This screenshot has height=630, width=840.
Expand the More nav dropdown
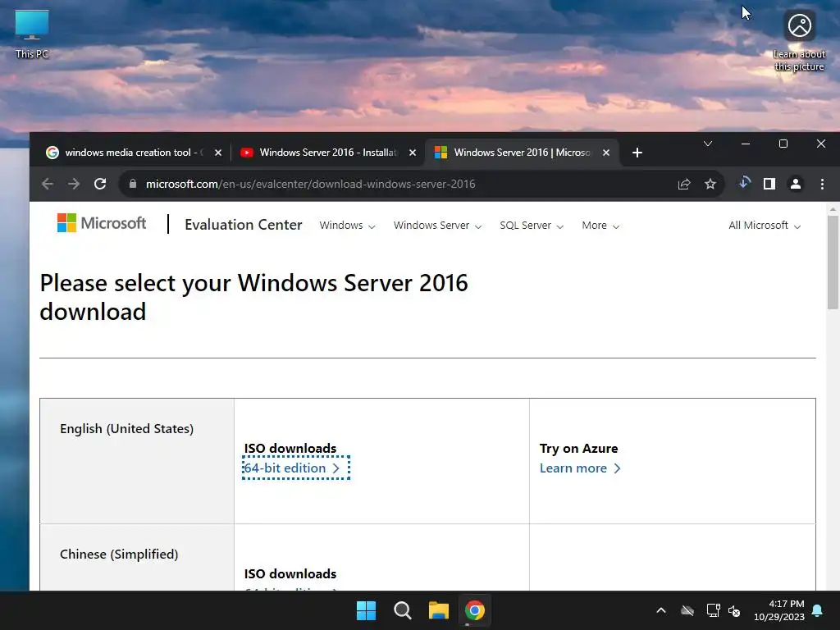pyautogui.click(x=600, y=226)
